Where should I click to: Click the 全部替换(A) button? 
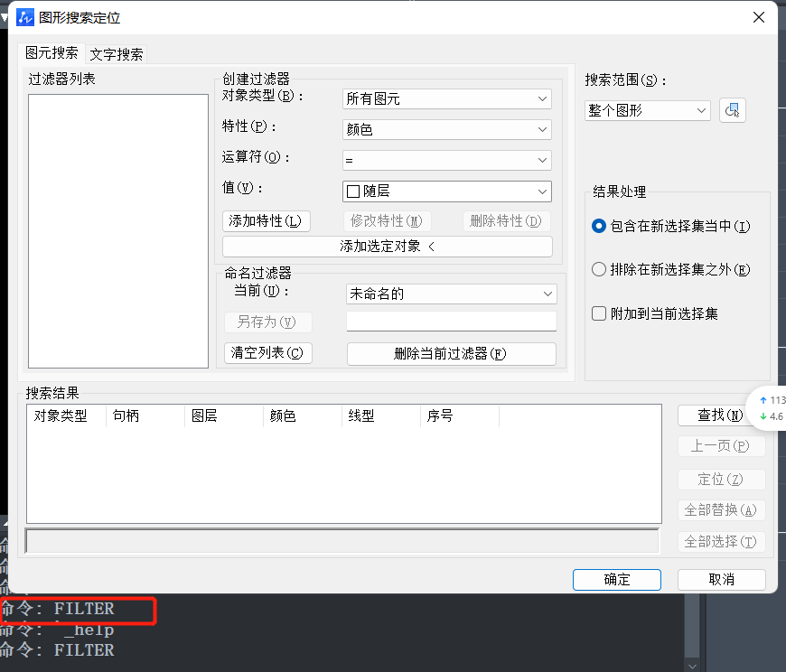[720, 510]
